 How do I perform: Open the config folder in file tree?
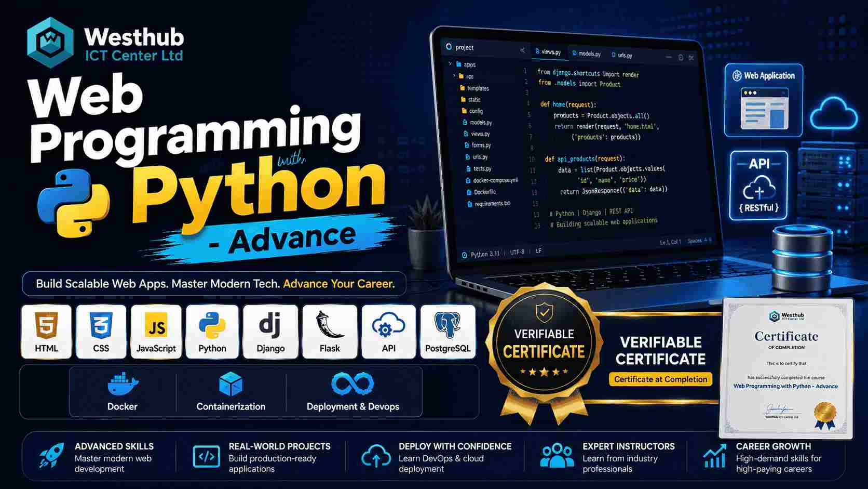(472, 111)
